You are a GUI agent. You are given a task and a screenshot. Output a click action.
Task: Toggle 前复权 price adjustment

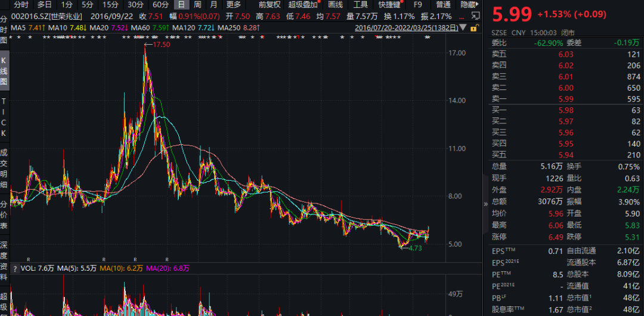click(x=269, y=5)
